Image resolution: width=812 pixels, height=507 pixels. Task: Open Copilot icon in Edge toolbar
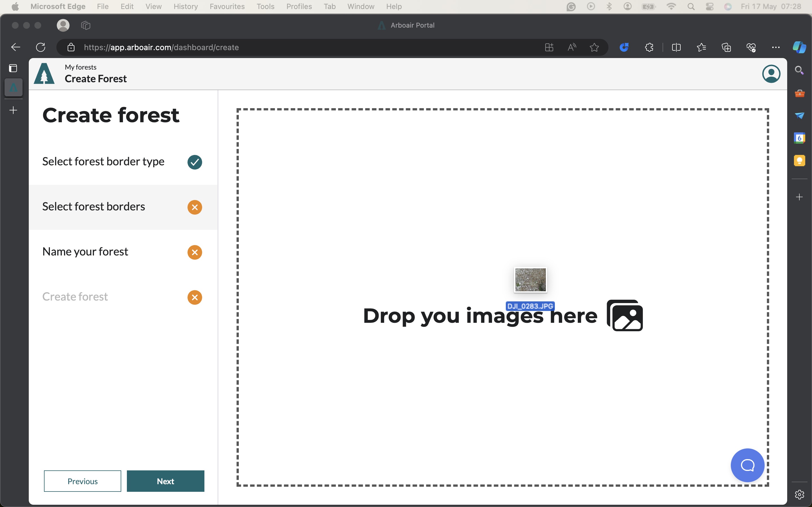(799, 47)
